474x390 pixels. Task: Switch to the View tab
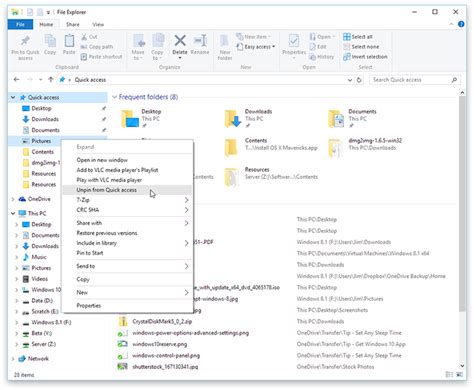coord(98,24)
